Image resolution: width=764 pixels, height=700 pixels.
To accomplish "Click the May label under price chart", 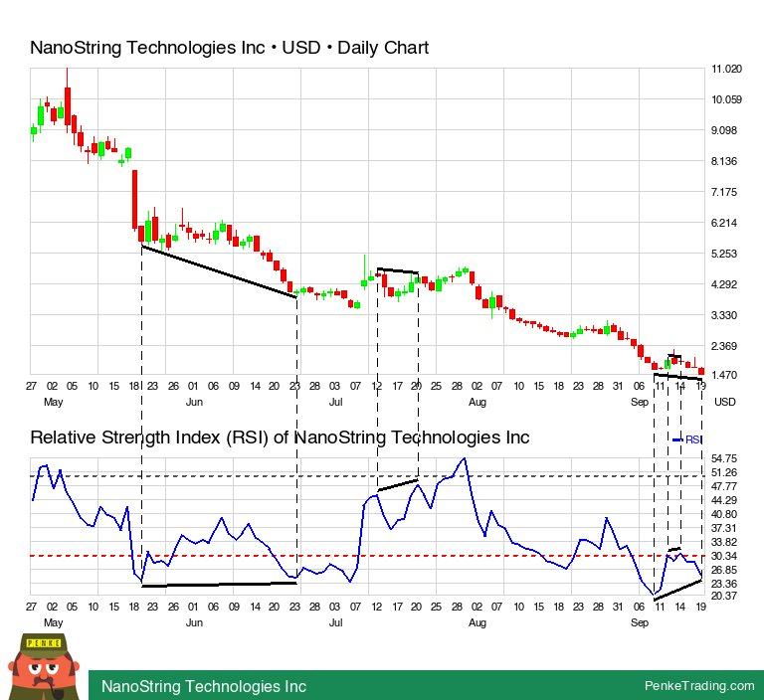I will tap(53, 403).
